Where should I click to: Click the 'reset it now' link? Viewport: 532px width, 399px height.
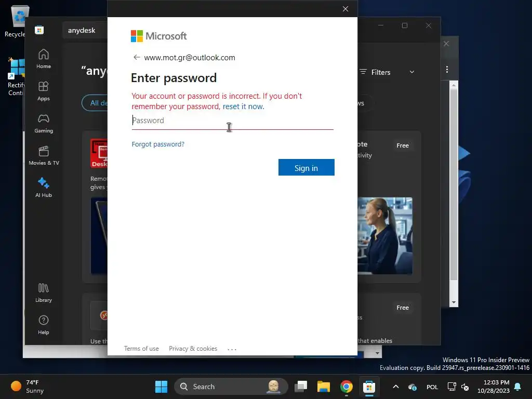[243, 107]
